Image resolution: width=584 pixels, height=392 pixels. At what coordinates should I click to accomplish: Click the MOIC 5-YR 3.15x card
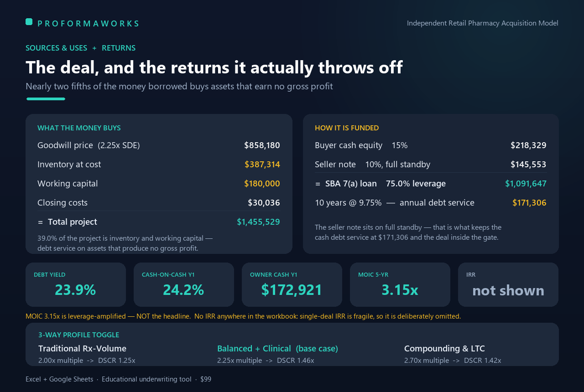(400, 284)
